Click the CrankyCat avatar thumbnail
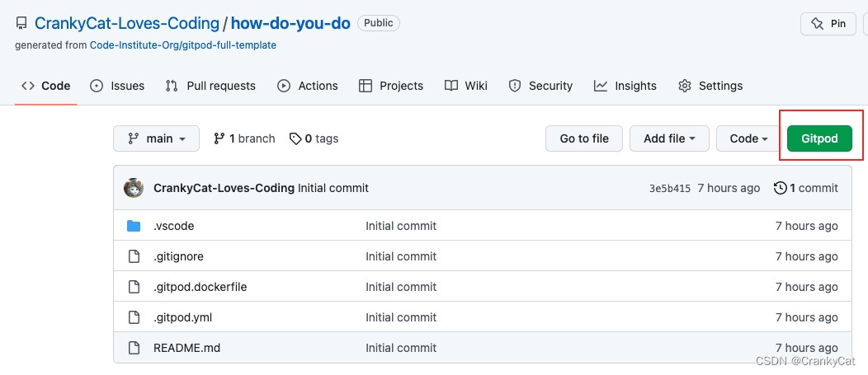Viewport: 868px width, 375px height. tap(134, 188)
